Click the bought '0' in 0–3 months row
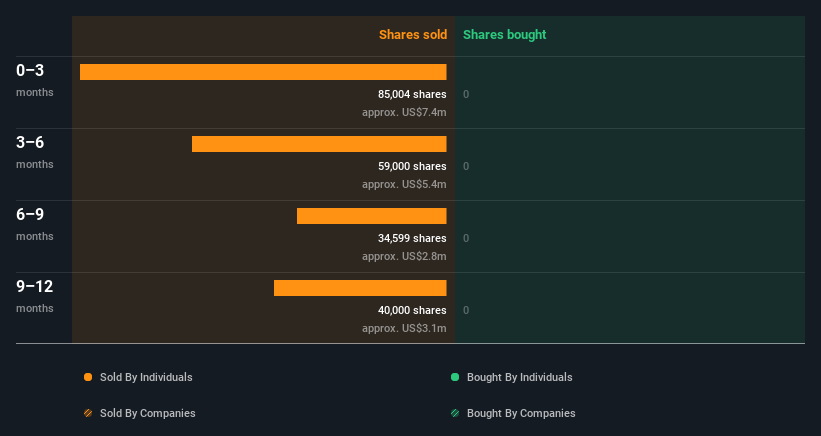The image size is (821, 436). [x=466, y=94]
